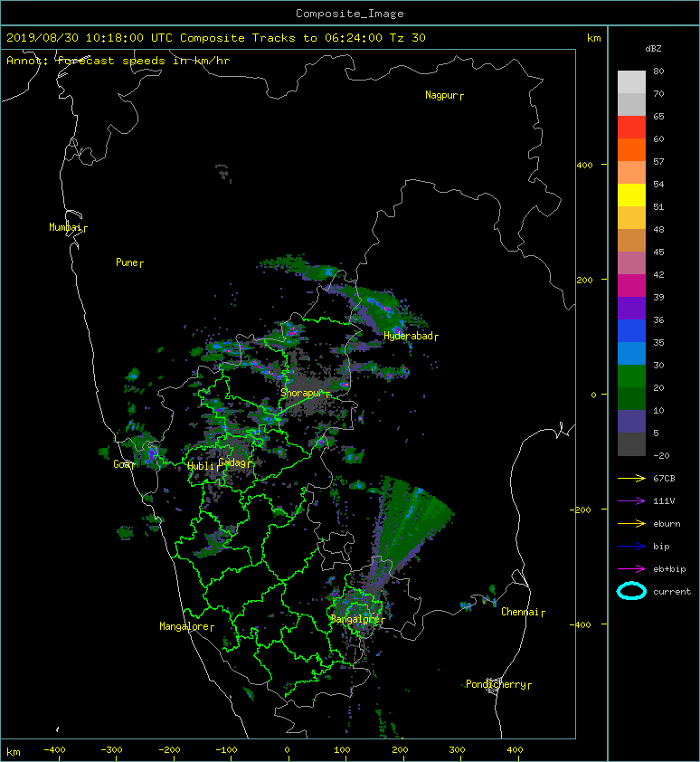Click the '57' dBZ scale value
The height and width of the screenshot is (762, 700).
tap(658, 161)
